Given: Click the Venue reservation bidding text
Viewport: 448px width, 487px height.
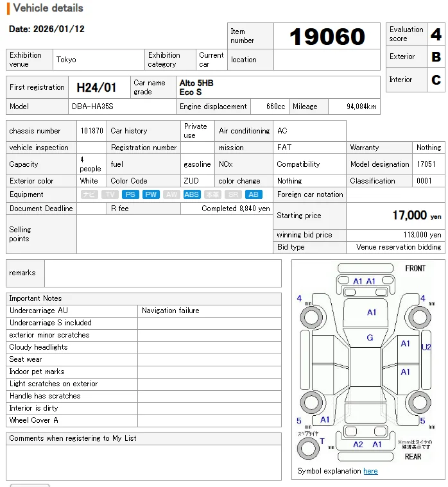Looking at the screenshot, I should 399,247.
